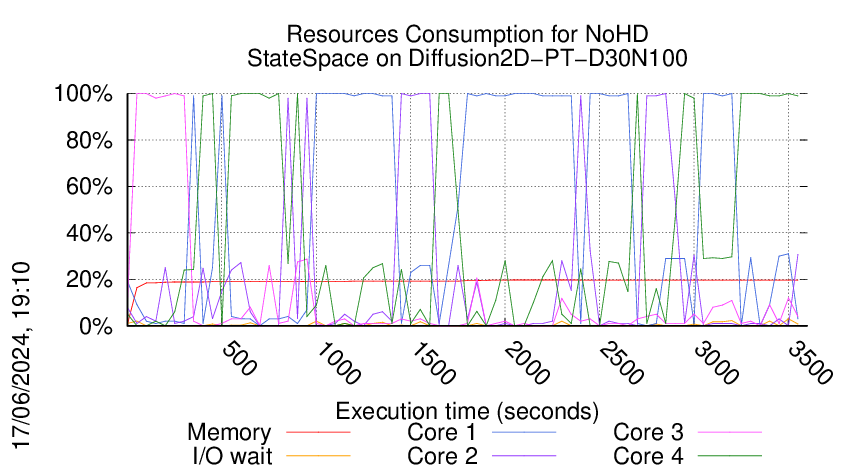The image size is (850, 475).
Task: Click the 60% y-axis label
Action: click(89, 187)
